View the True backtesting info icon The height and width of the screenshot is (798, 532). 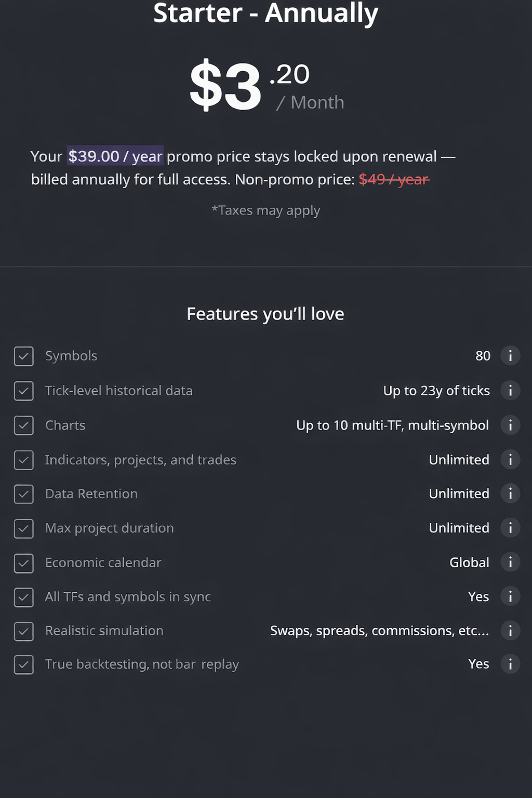coord(511,664)
